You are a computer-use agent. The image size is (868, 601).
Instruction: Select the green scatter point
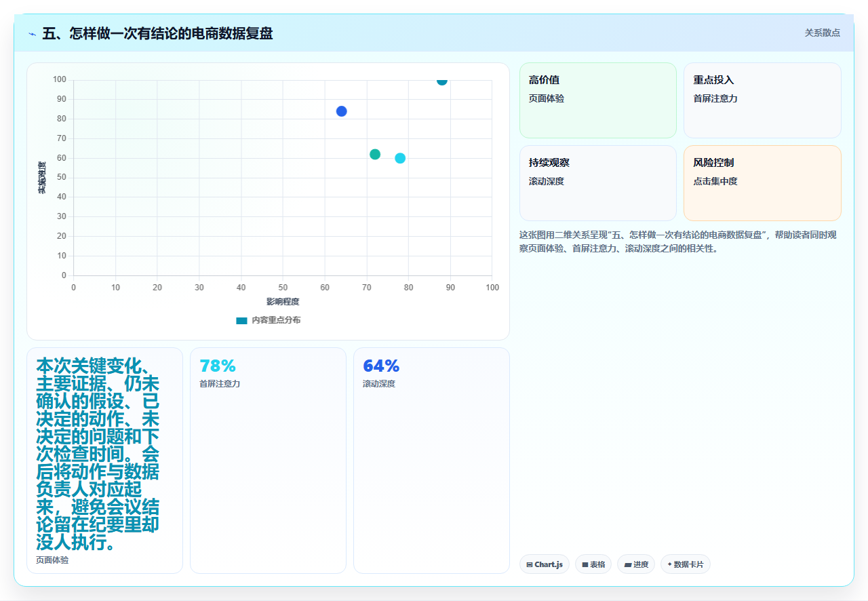click(x=375, y=154)
